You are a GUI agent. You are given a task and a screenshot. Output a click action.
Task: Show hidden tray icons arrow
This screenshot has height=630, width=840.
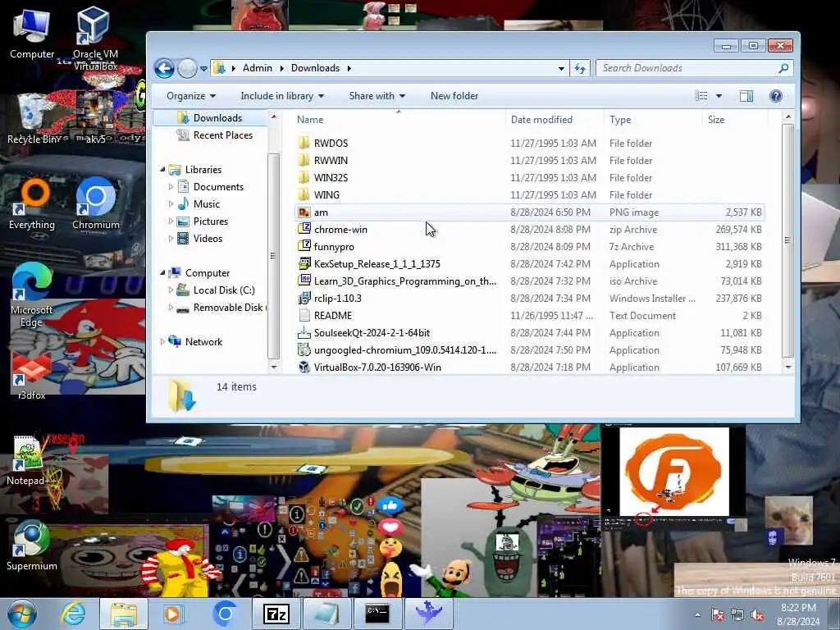point(697,615)
